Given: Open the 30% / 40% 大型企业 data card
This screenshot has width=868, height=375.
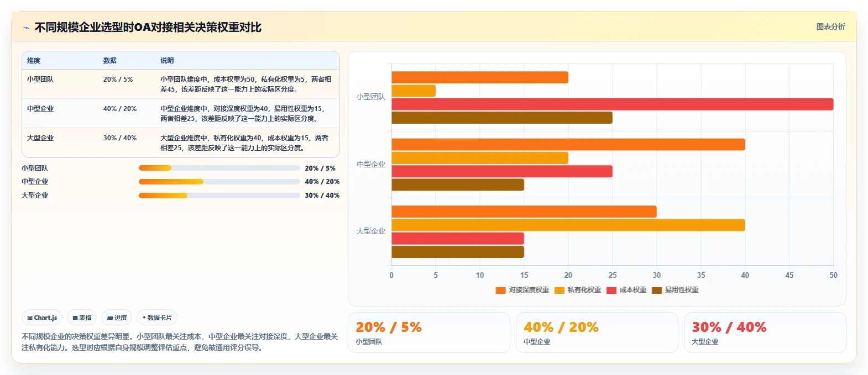Looking at the screenshot, I should pyautogui.click(x=765, y=332).
